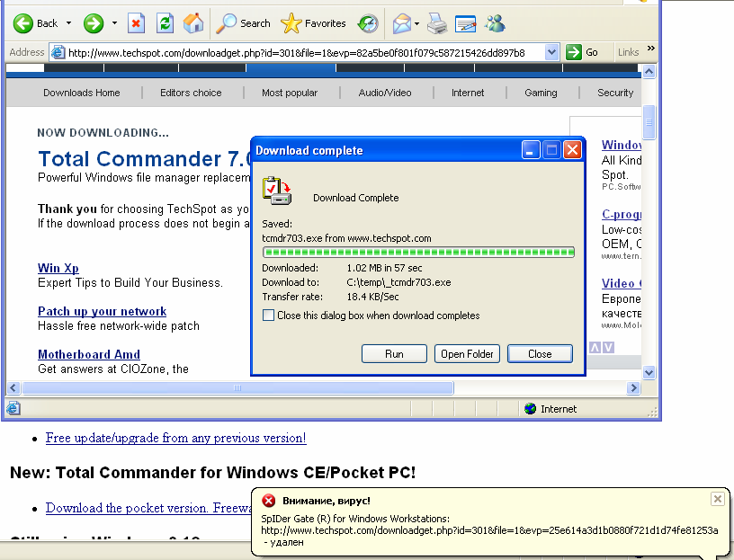
Task: Minimize the Download complete dialog
Action: click(x=531, y=150)
